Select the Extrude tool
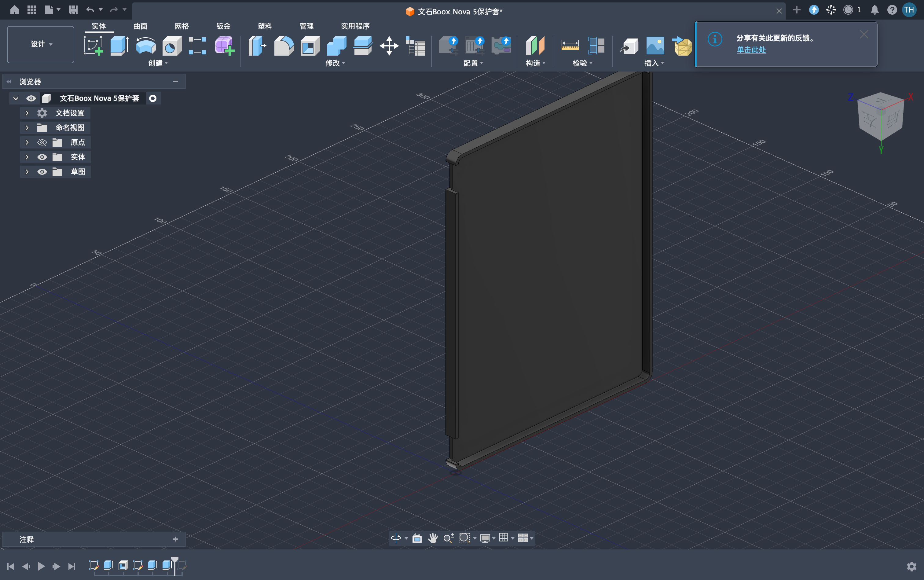 (119, 46)
